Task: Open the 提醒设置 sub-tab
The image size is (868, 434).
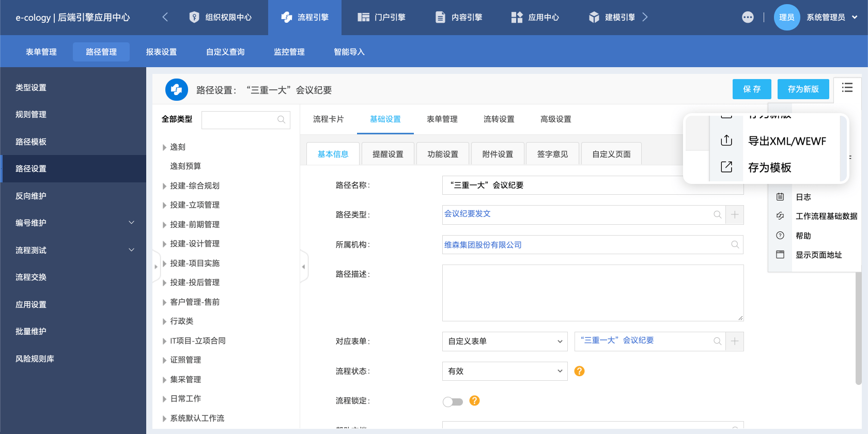Action: tap(388, 154)
